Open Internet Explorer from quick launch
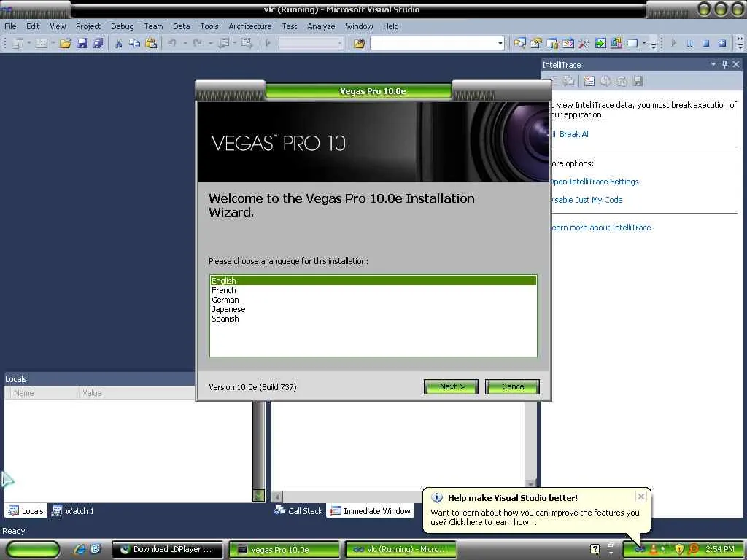Image resolution: width=747 pixels, height=560 pixels. click(80, 549)
